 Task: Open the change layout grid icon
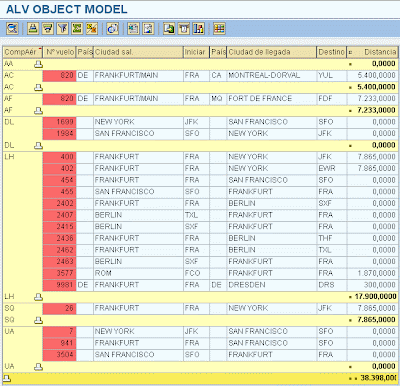pyautogui.click(x=219, y=28)
